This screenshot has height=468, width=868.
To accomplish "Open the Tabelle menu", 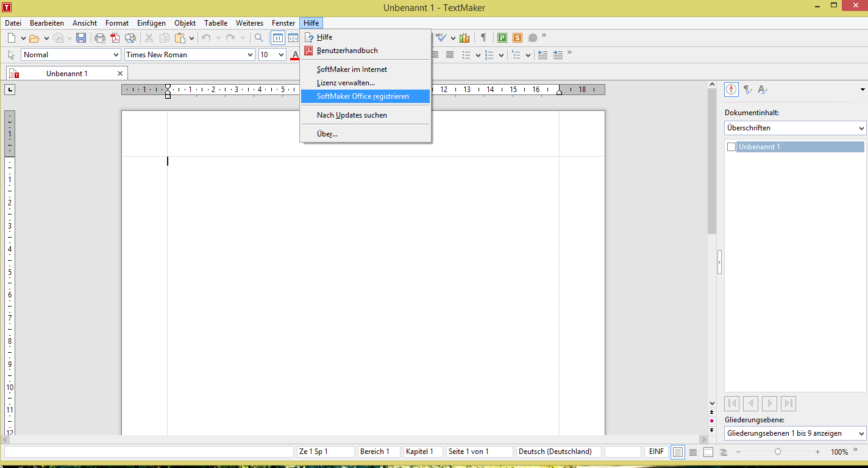I will [x=216, y=23].
